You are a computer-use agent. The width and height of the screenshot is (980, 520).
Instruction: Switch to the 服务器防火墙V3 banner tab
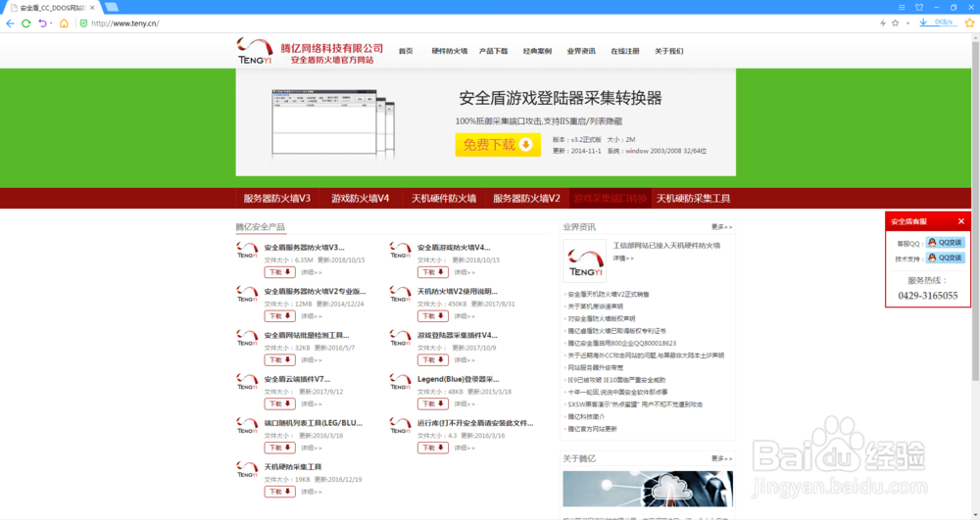[277, 199]
